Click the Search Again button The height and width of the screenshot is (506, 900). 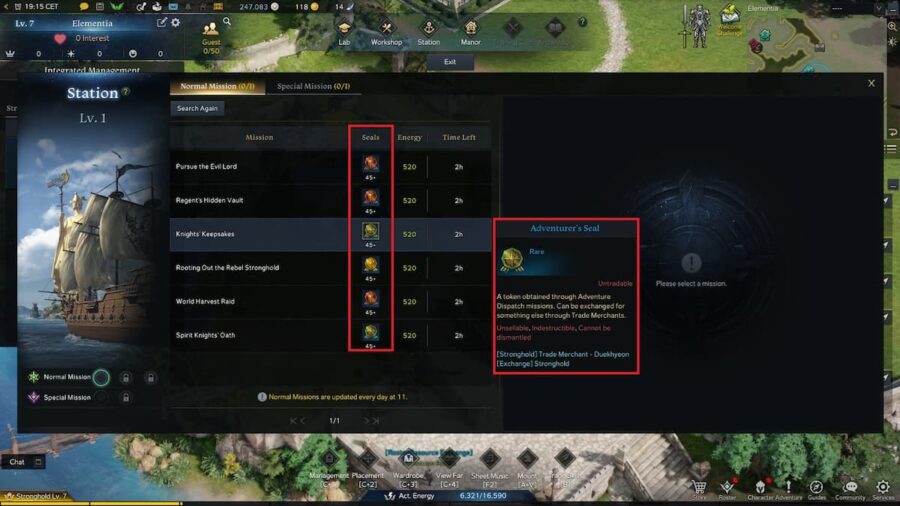click(x=197, y=108)
